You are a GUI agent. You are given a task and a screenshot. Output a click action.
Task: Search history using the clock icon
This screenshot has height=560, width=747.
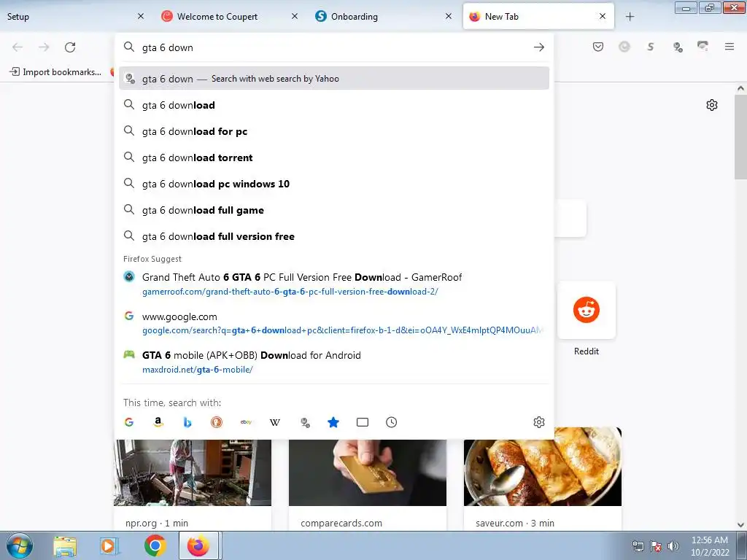pyautogui.click(x=392, y=422)
